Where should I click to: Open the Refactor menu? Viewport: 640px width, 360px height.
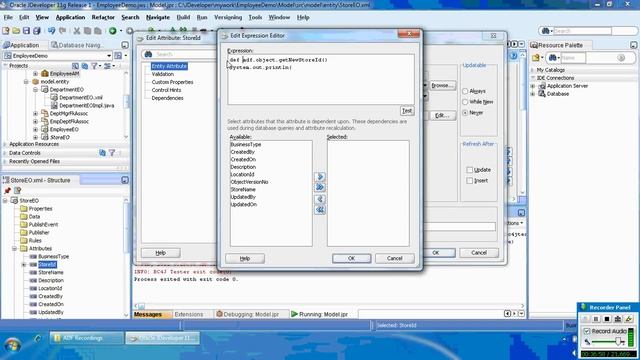pos(103,18)
